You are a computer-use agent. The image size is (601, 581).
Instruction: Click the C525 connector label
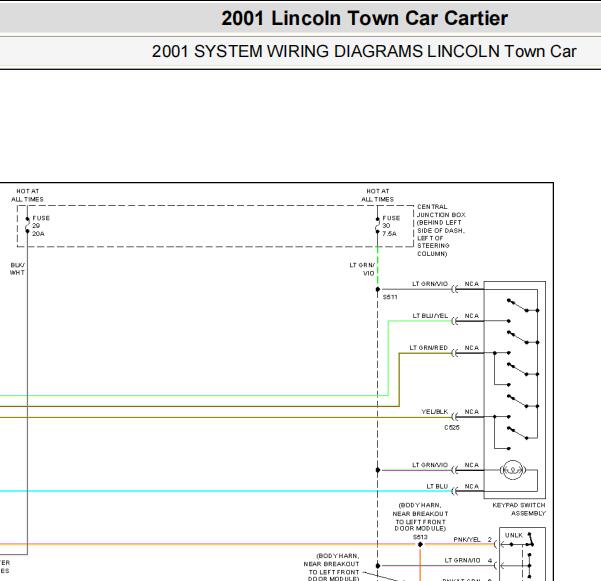[452, 426]
